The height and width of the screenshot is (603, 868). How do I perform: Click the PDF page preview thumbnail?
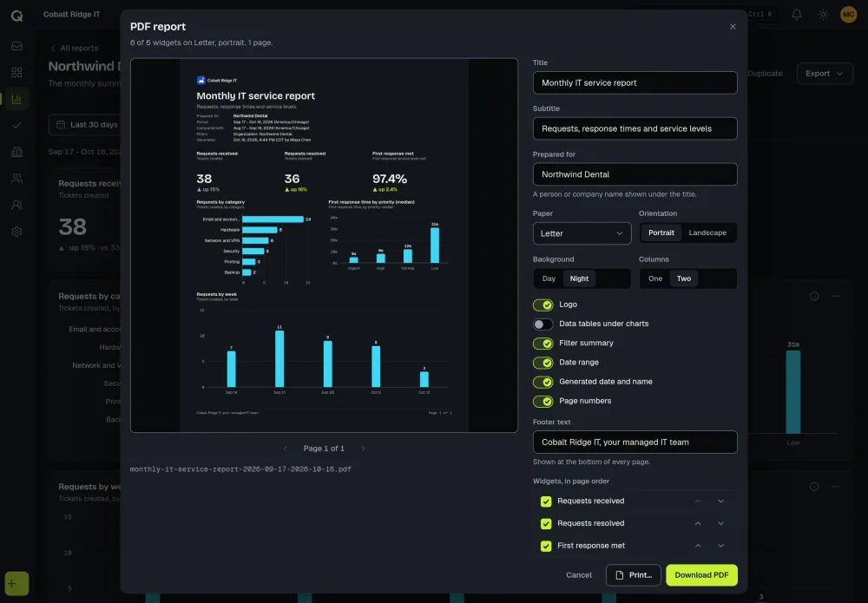click(324, 245)
